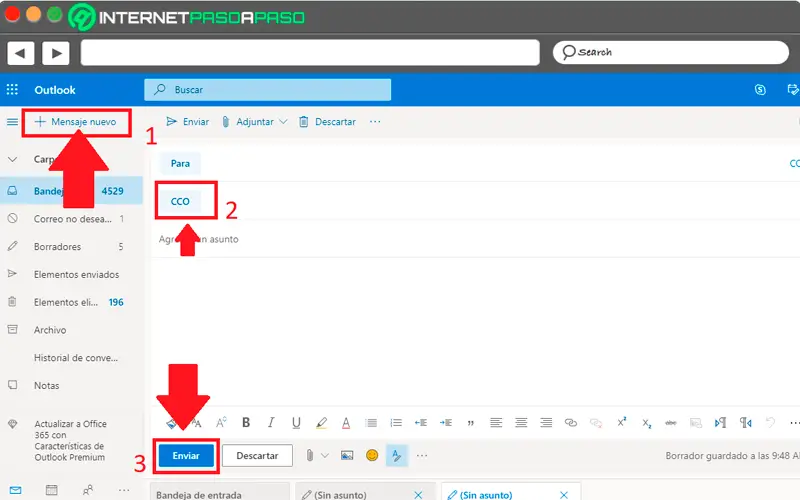Toggle formatting options button
The image size is (800, 500).
pyautogui.click(x=397, y=456)
